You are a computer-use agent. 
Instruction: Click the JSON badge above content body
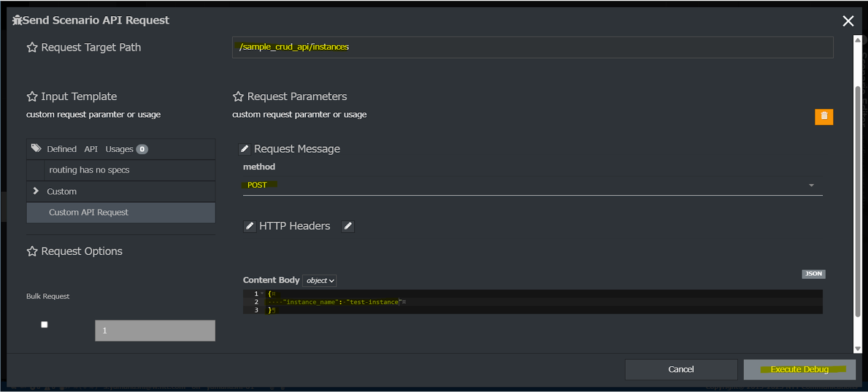(813, 274)
